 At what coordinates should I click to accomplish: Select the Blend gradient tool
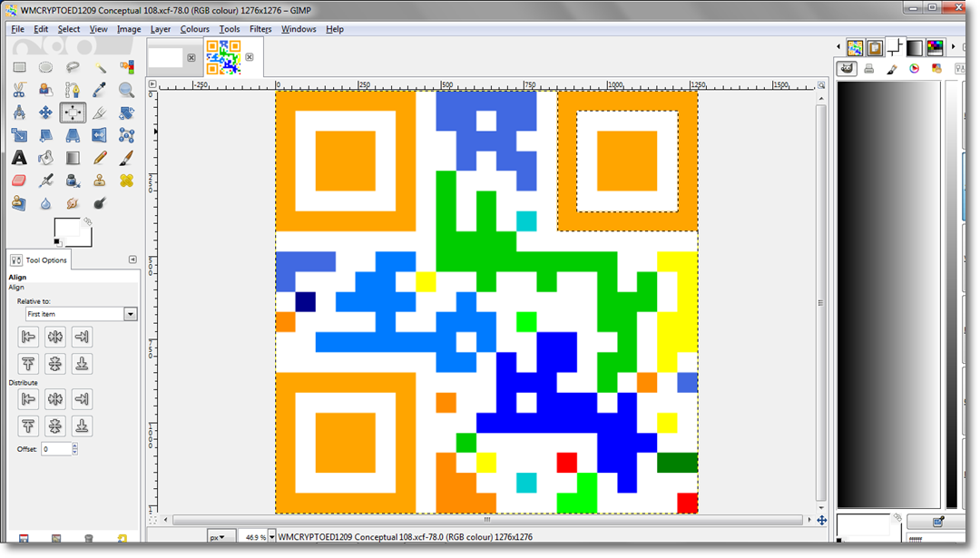tap(73, 158)
